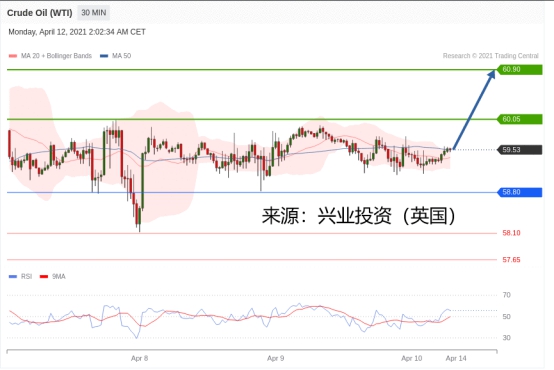This screenshot has height=370, width=554.
Task: Click the RSI 70 axis label
Action: coord(506,295)
